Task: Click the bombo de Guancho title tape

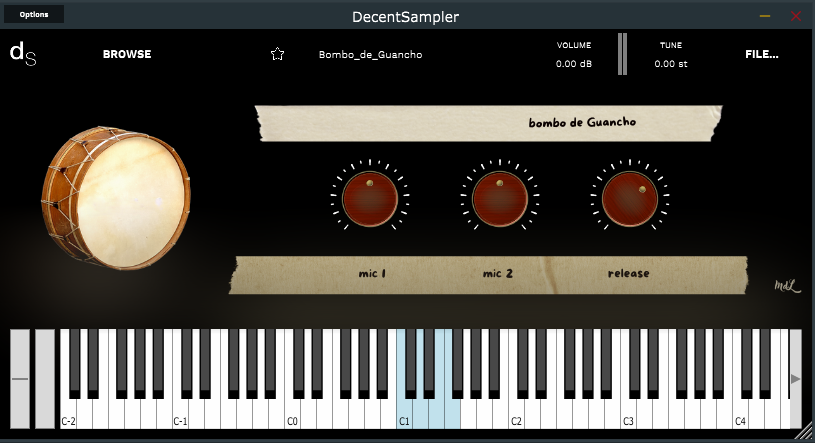Action: coord(488,123)
